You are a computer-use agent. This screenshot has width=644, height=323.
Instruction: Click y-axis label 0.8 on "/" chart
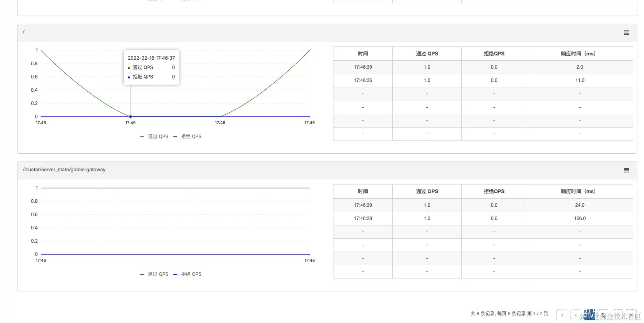pos(34,64)
